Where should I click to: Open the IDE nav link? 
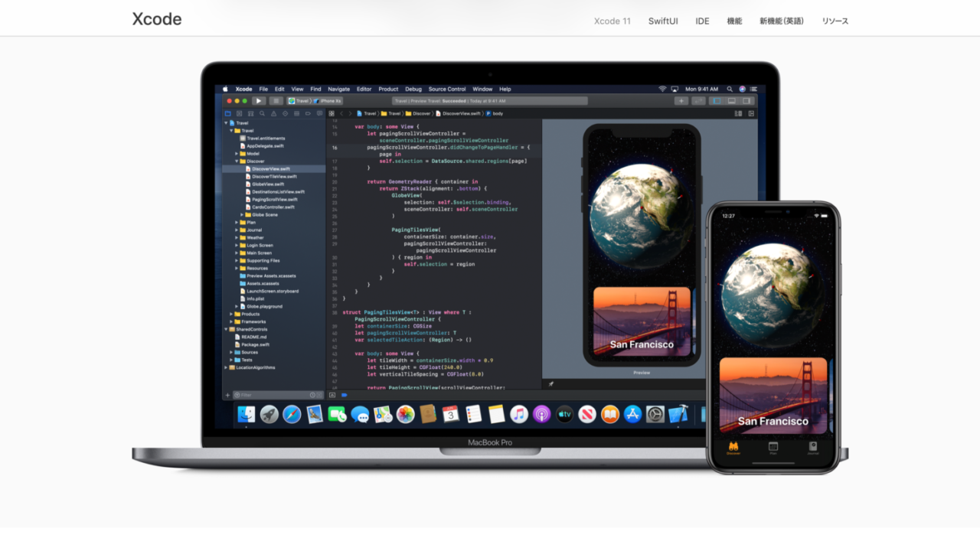coord(702,21)
